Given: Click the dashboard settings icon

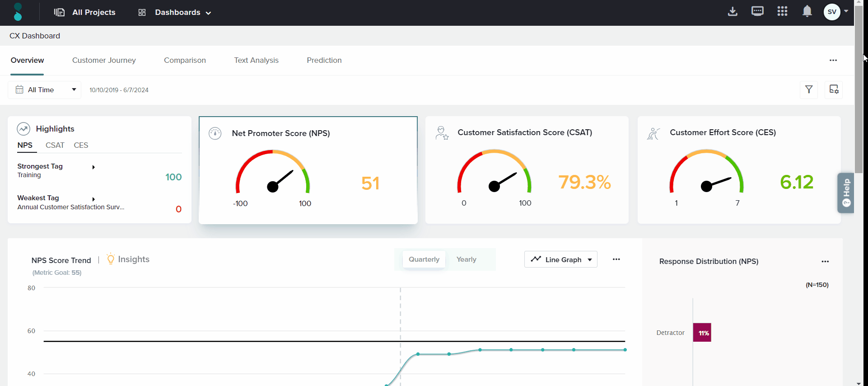Looking at the screenshot, I should [834, 89].
